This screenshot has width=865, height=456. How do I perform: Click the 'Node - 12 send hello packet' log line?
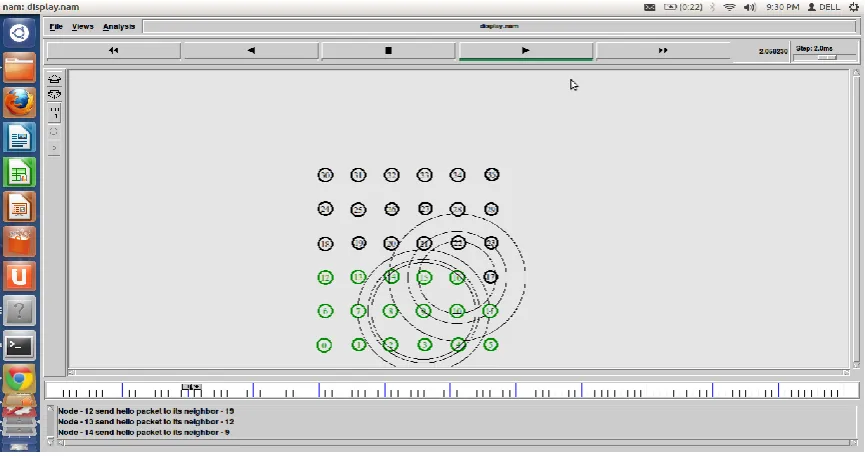[x=146, y=411]
